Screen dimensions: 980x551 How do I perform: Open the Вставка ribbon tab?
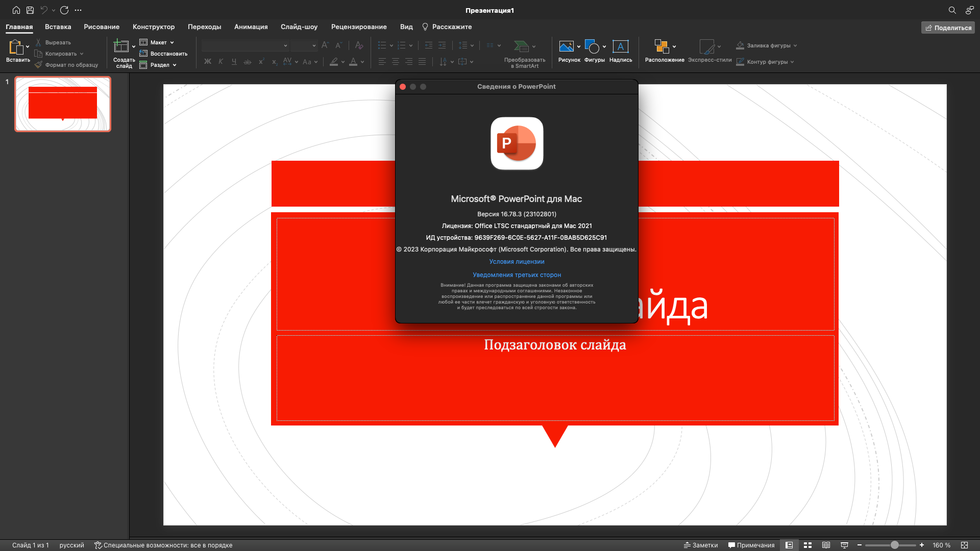point(58,27)
